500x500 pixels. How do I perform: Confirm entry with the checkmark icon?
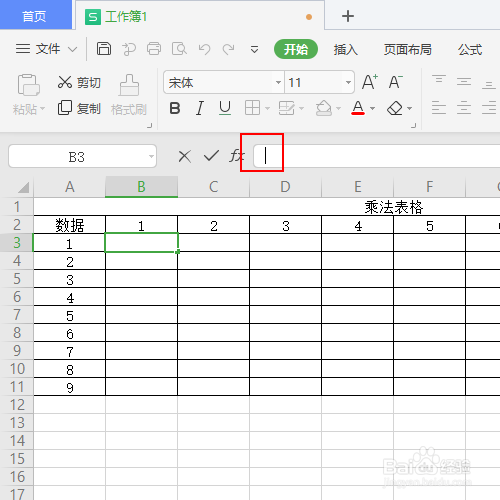pyautogui.click(x=211, y=156)
